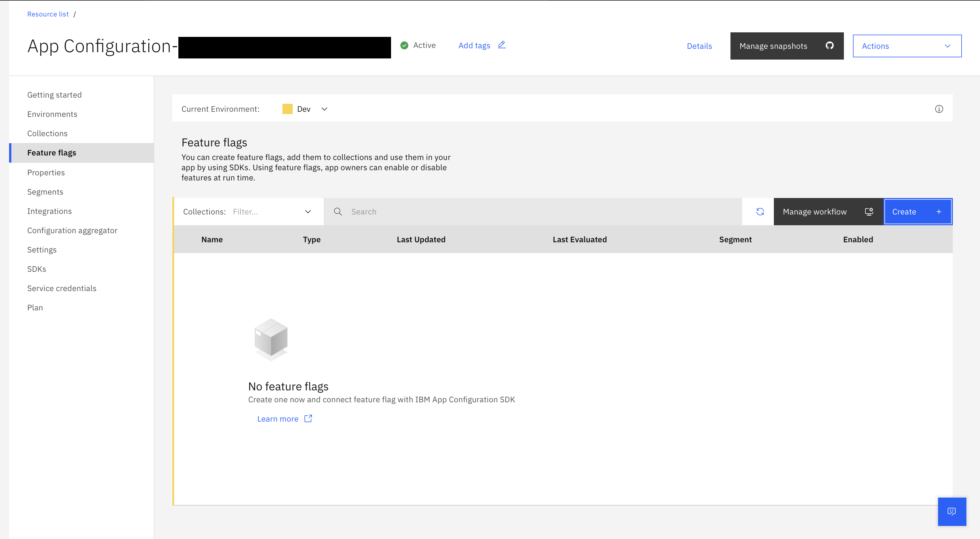Click inside the Search field
Image resolution: width=980 pixels, height=539 pixels.
click(x=419, y=211)
